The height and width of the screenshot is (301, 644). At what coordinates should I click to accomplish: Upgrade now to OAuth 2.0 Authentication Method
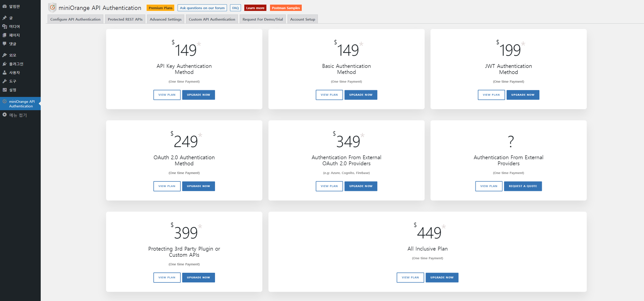click(x=198, y=186)
